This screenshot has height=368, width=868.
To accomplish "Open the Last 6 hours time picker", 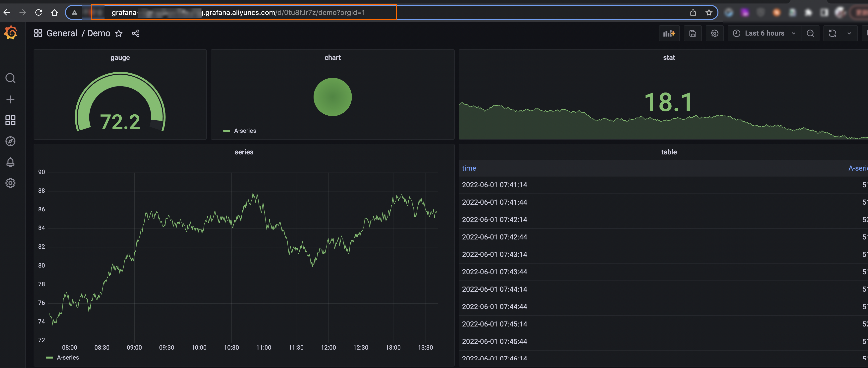I will click(x=764, y=33).
